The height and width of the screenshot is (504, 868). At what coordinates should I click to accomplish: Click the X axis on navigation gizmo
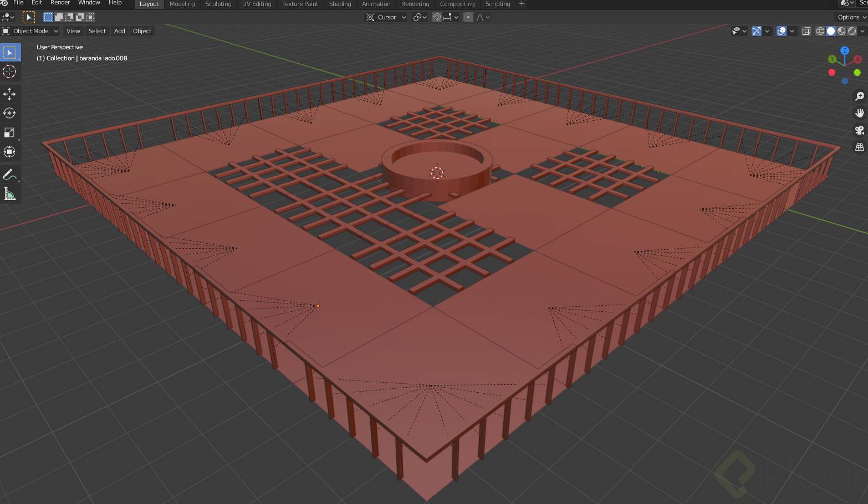[x=857, y=59]
